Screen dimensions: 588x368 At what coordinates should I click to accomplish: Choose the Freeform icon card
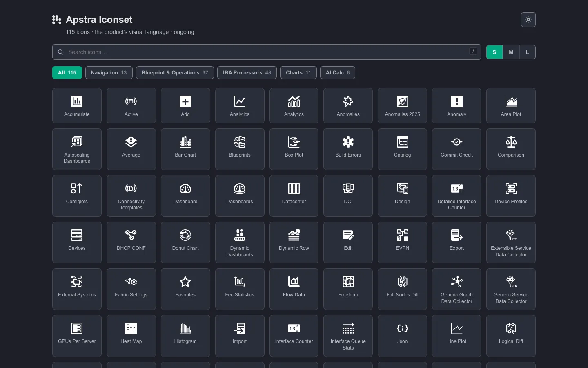348,289
